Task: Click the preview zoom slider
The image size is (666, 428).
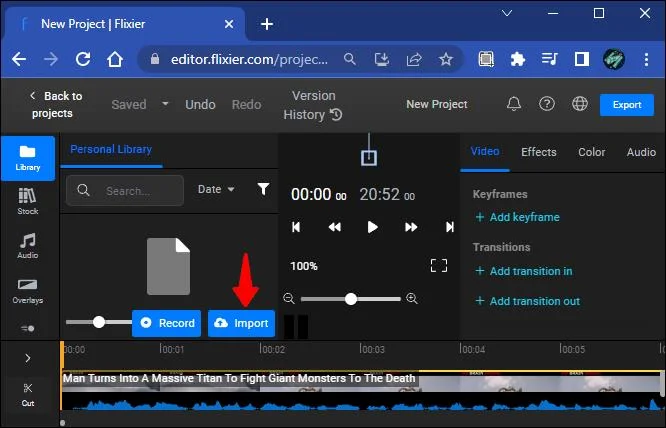Action: point(351,299)
